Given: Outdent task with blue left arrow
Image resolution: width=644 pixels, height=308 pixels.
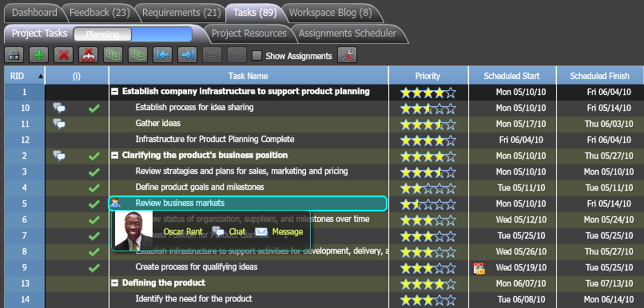Looking at the screenshot, I should point(162,55).
